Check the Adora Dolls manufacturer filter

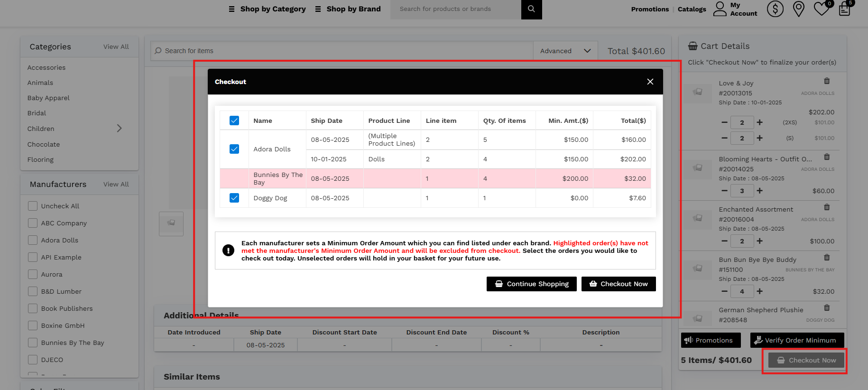tap(33, 240)
